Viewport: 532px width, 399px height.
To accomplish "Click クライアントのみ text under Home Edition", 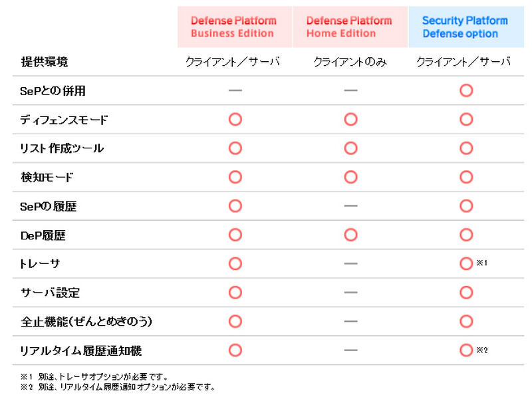I will (350, 62).
